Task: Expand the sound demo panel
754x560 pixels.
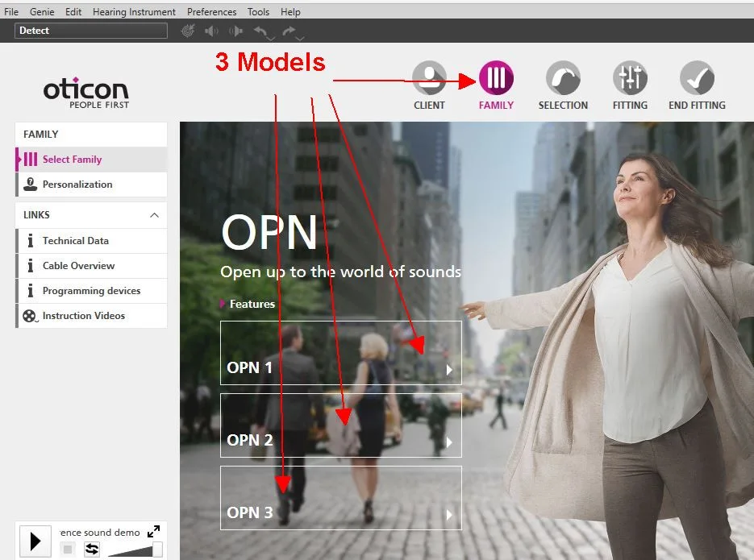Action: click(x=154, y=531)
